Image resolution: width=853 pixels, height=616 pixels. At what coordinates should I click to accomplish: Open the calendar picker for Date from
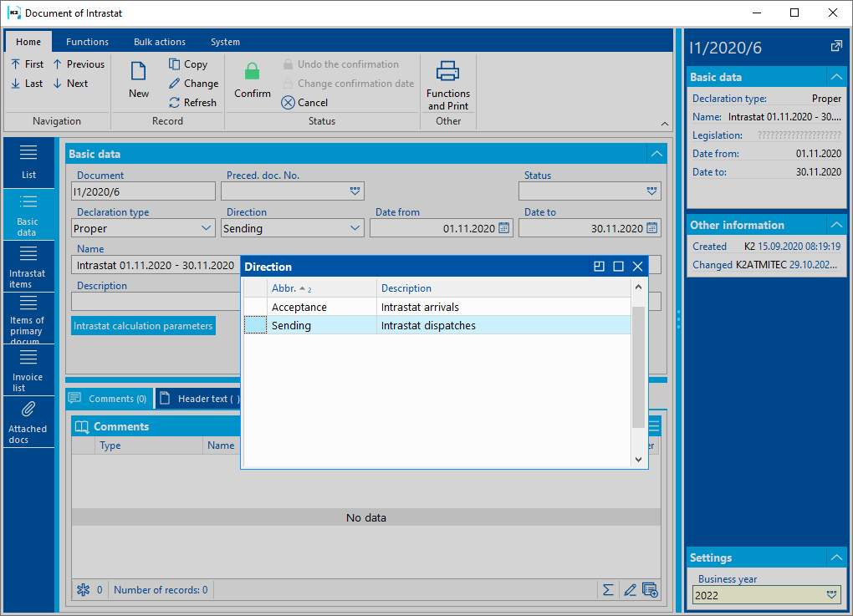click(504, 228)
